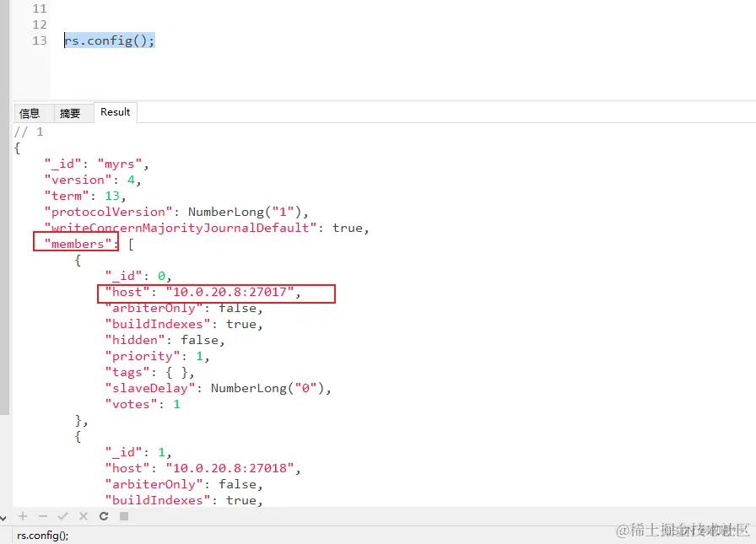Click the "term": 13 line
This screenshot has height=544, width=756.
pos(85,196)
